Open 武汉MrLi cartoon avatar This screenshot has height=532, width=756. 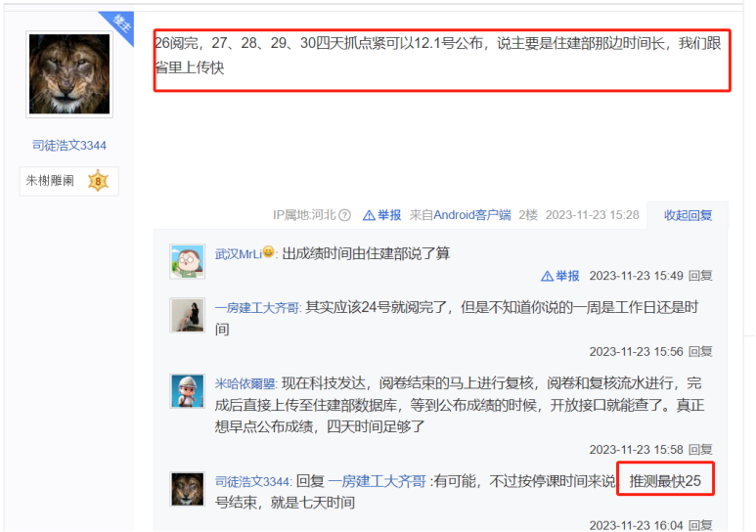(188, 261)
